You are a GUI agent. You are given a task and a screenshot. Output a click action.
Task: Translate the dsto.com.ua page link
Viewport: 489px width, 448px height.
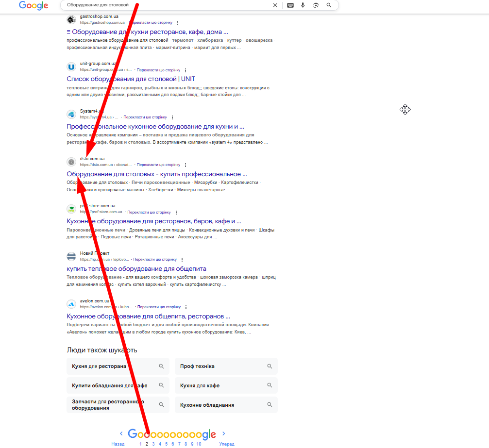pyautogui.click(x=158, y=165)
